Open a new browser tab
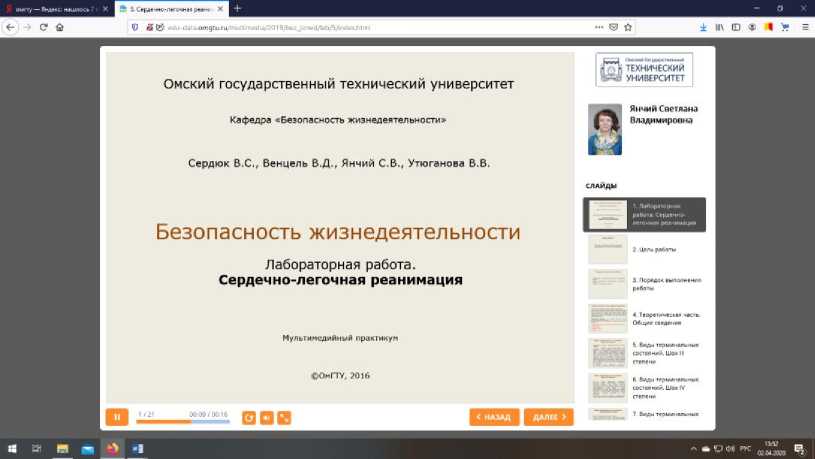Screen dimensions: 815x459 [237, 8]
